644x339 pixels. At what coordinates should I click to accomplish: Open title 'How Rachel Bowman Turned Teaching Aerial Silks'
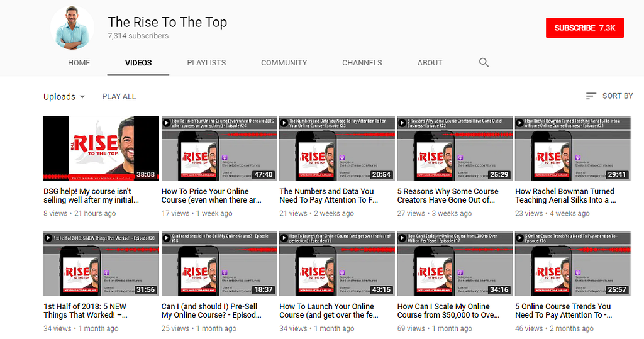[565, 196]
